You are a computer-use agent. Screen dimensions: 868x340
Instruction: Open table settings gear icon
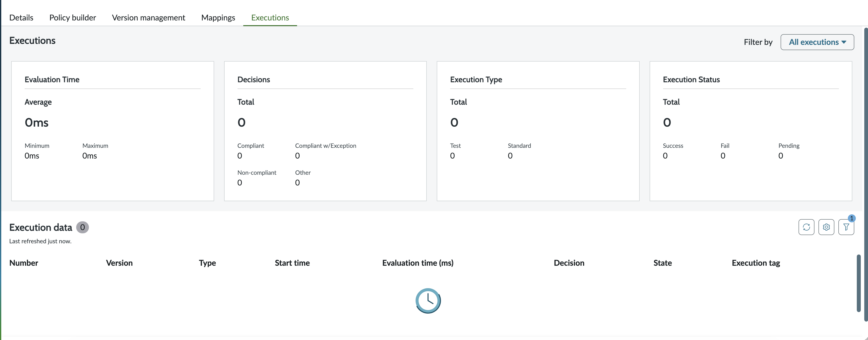(x=826, y=227)
